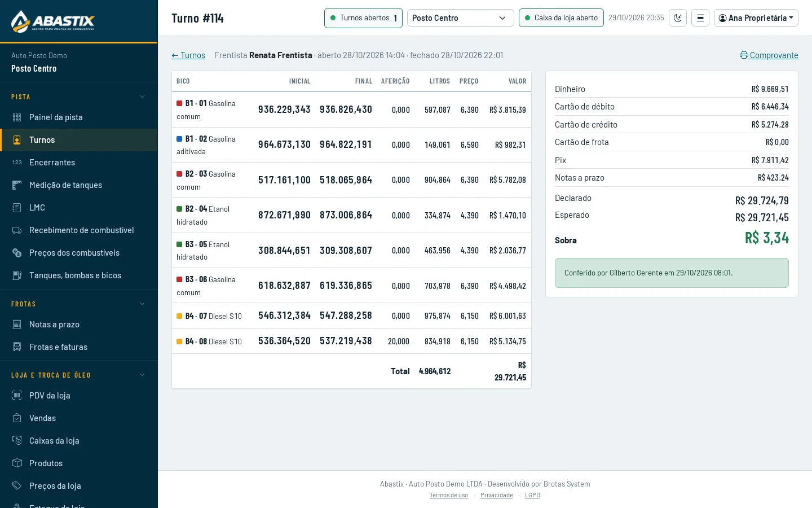Image resolution: width=812 pixels, height=508 pixels.
Task: Click the blue color marker of B1 · 02
Action: [x=179, y=139]
